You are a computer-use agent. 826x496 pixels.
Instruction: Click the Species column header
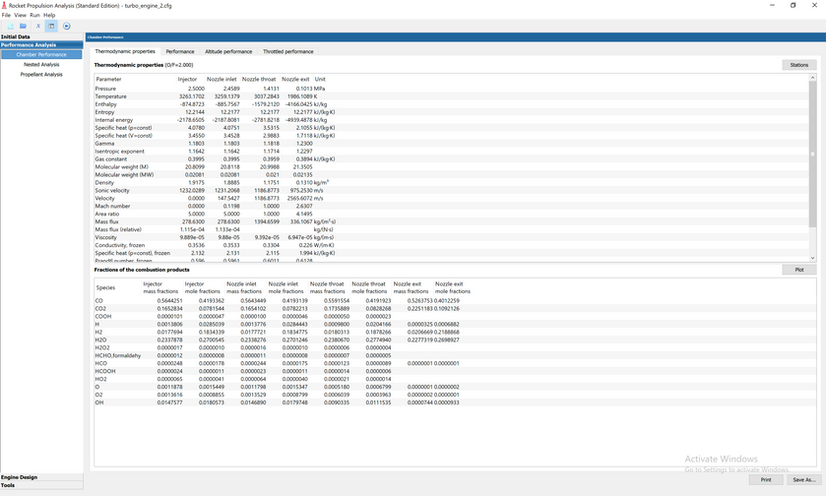(x=105, y=287)
